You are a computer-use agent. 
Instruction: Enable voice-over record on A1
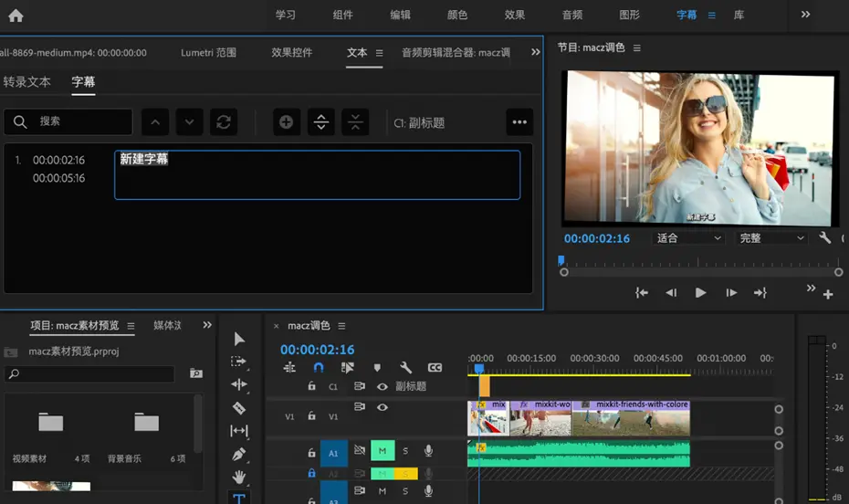pyautogui.click(x=428, y=450)
